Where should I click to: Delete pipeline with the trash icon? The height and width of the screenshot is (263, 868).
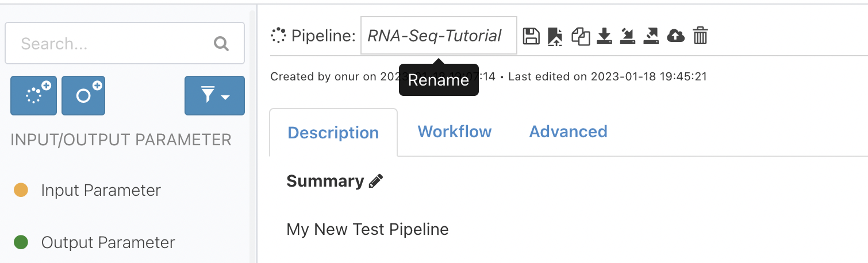pyautogui.click(x=700, y=36)
